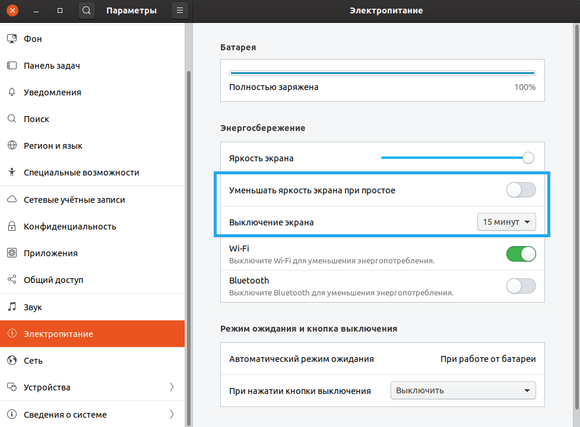This screenshot has height=427, width=580.
Task: Turn off the Wi-Fi switch
Action: (x=521, y=254)
